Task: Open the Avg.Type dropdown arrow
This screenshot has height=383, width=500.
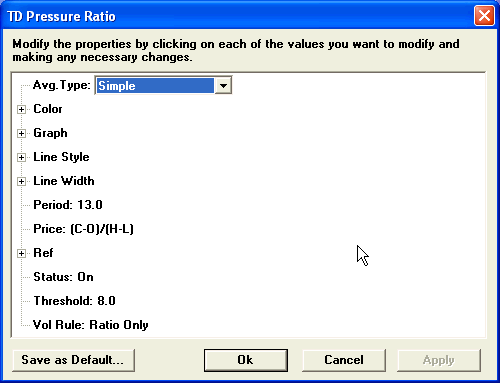Action: click(223, 86)
